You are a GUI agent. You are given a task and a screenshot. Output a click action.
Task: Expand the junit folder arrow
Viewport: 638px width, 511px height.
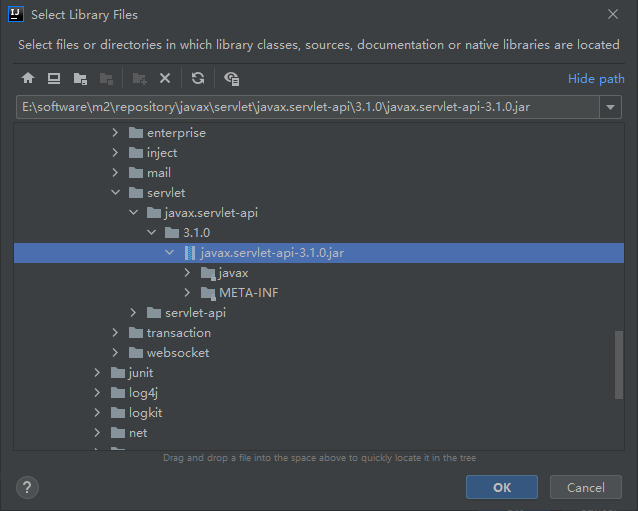click(98, 373)
